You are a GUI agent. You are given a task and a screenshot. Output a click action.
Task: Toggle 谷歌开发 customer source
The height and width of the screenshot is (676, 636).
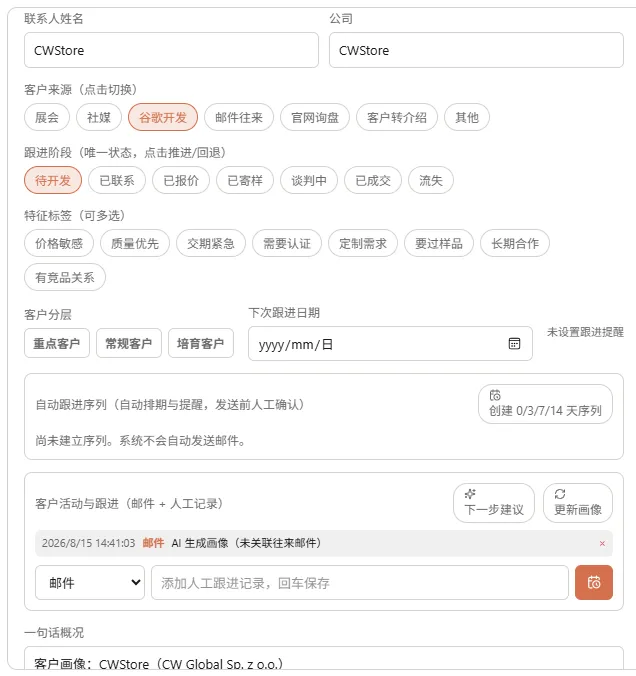click(163, 117)
